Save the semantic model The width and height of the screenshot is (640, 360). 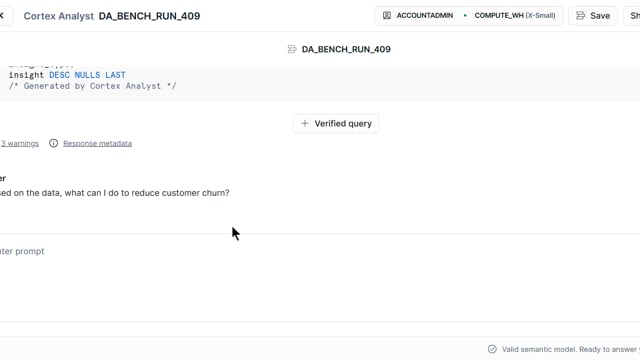tap(593, 16)
